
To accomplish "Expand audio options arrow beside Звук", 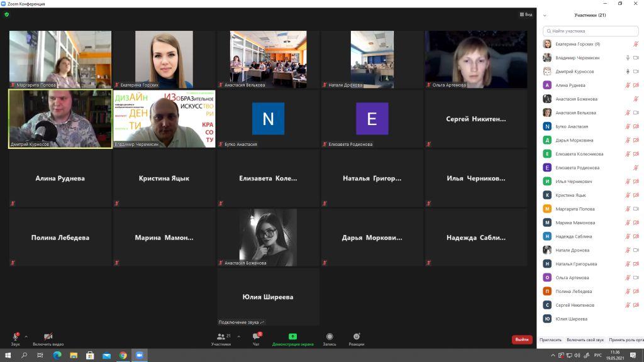I will (x=26, y=337).
